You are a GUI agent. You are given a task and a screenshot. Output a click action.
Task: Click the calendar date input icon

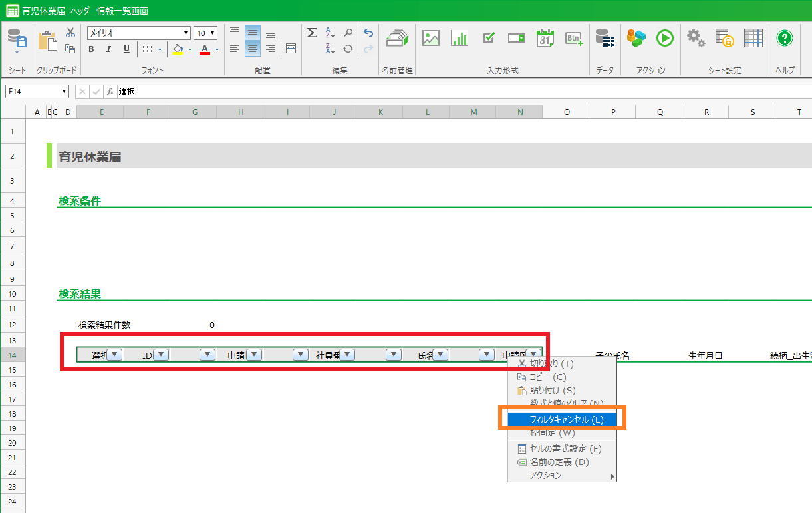pos(545,38)
